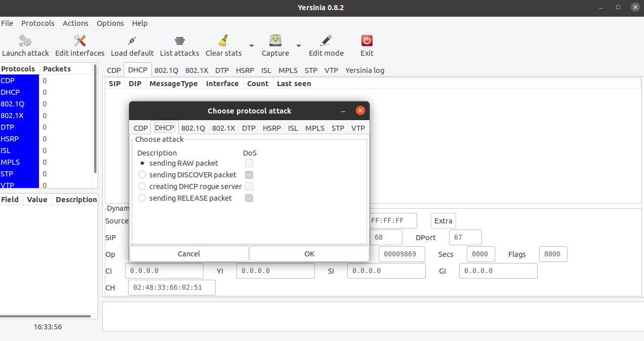
Task: Switch to VTP tab in attack dialog
Action: [358, 128]
